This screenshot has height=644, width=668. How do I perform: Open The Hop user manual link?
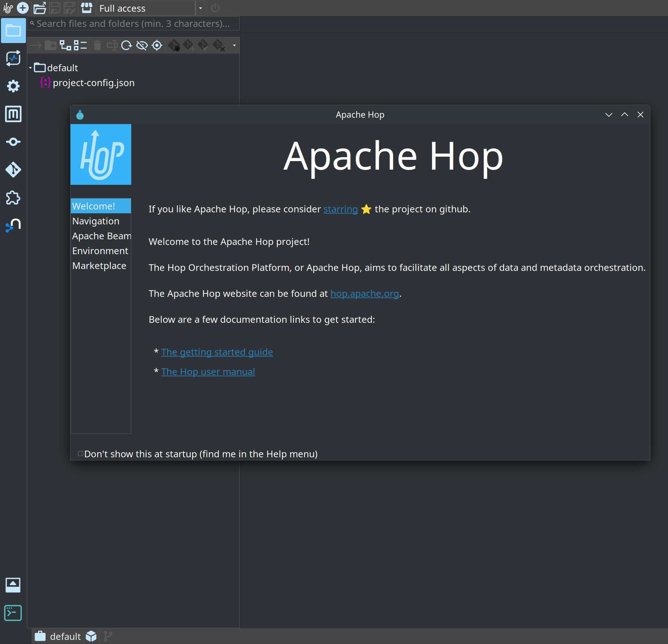tap(208, 372)
